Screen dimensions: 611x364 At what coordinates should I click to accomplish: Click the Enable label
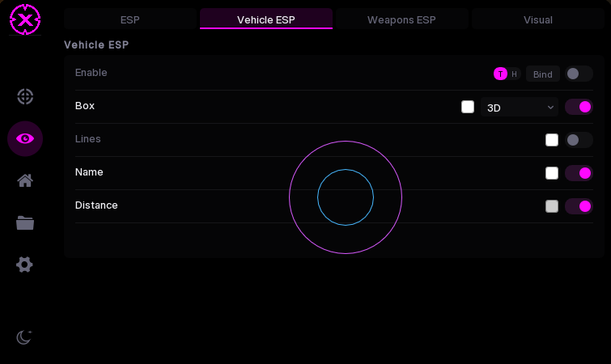point(91,73)
